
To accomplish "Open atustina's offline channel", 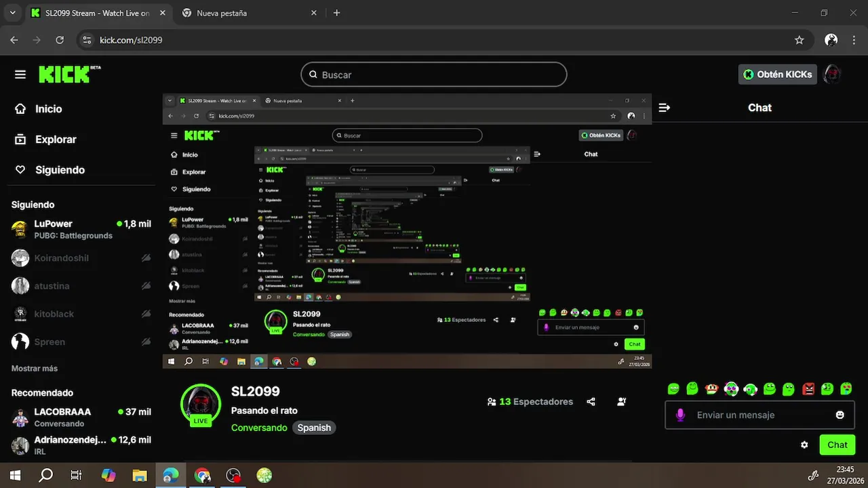I will 81,286.
